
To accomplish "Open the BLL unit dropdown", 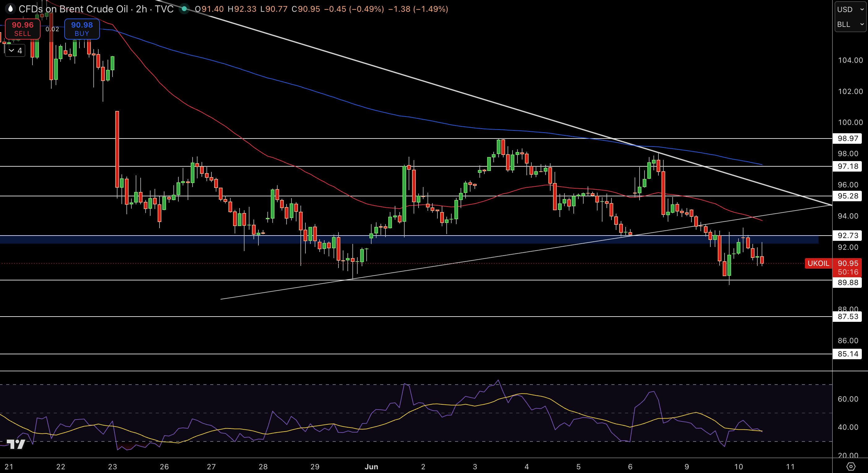I will tap(850, 24).
